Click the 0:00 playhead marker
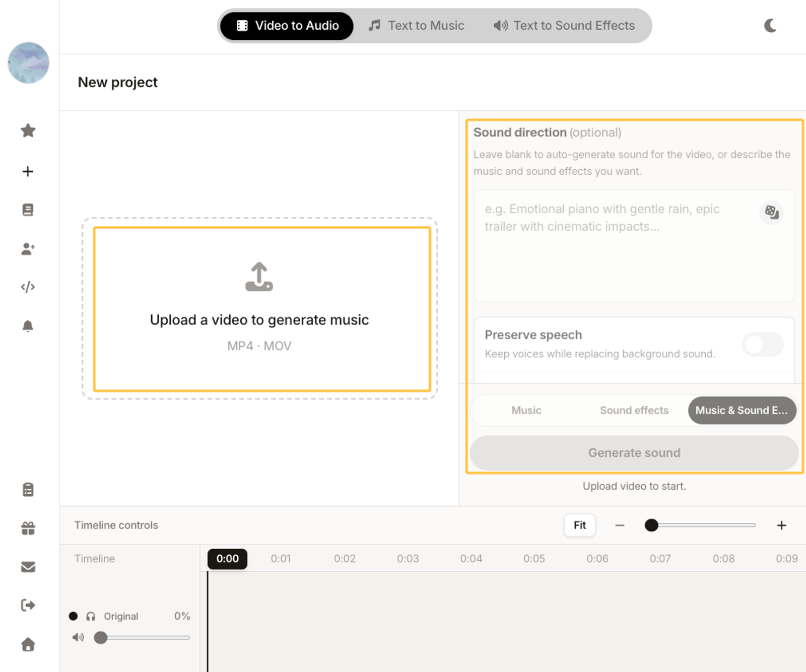Viewport: 806px width, 672px height. 228,559
